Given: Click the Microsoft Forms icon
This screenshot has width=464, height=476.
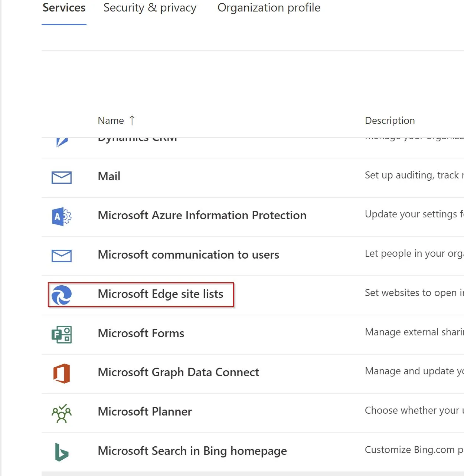Looking at the screenshot, I should [x=62, y=334].
